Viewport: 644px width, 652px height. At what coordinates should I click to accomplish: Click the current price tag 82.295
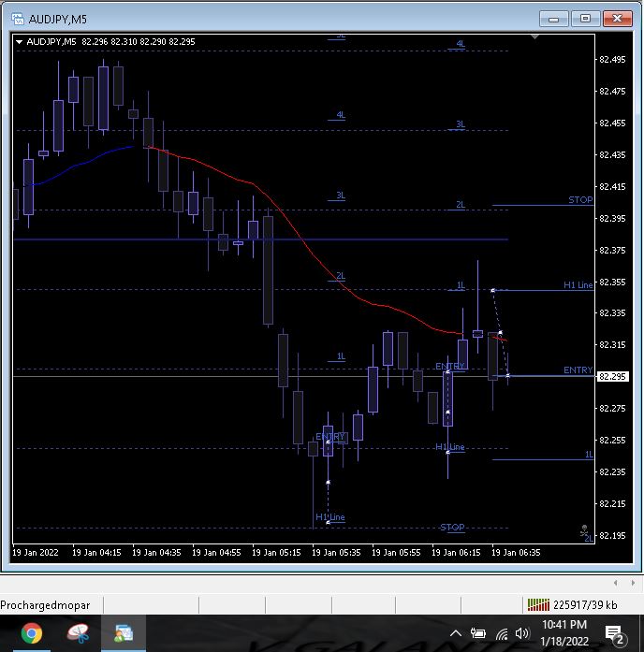(612, 377)
